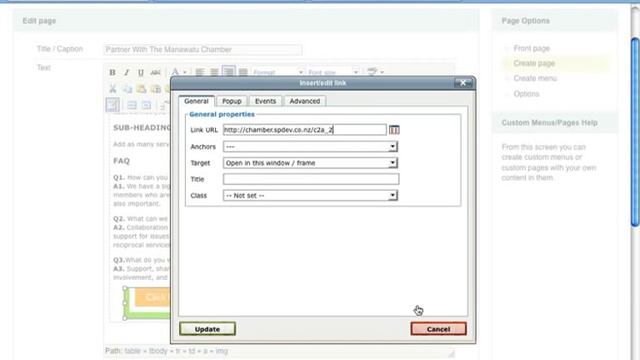Open Create menu in Page Options

coord(535,78)
